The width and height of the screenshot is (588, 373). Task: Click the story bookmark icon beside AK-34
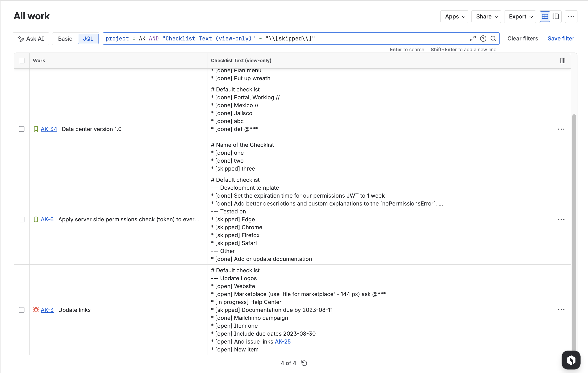(x=36, y=129)
